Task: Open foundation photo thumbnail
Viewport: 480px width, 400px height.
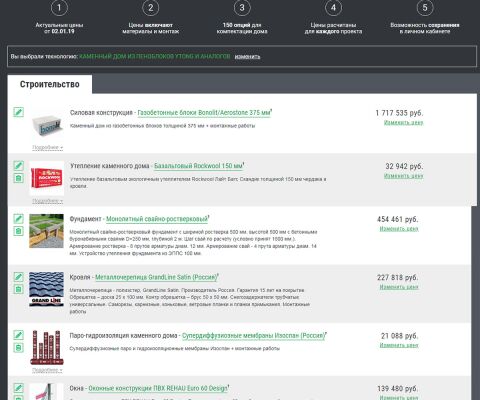Action: pyautogui.click(x=46, y=231)
